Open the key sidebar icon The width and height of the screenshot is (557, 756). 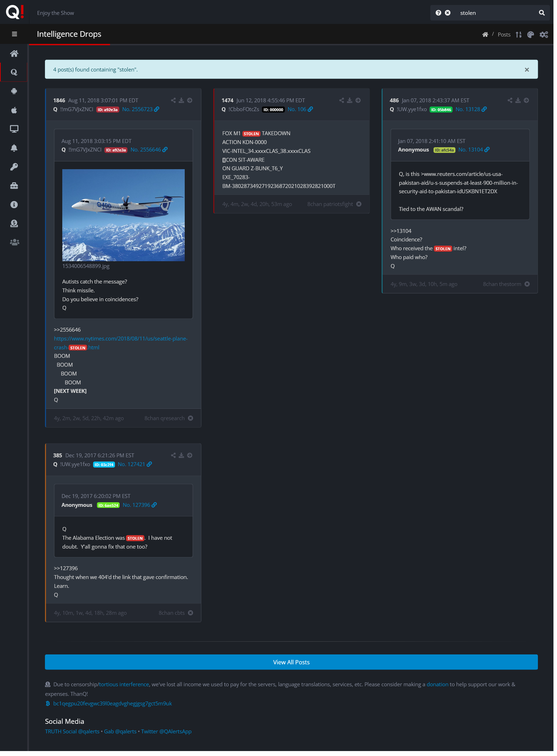click(14, 167)
